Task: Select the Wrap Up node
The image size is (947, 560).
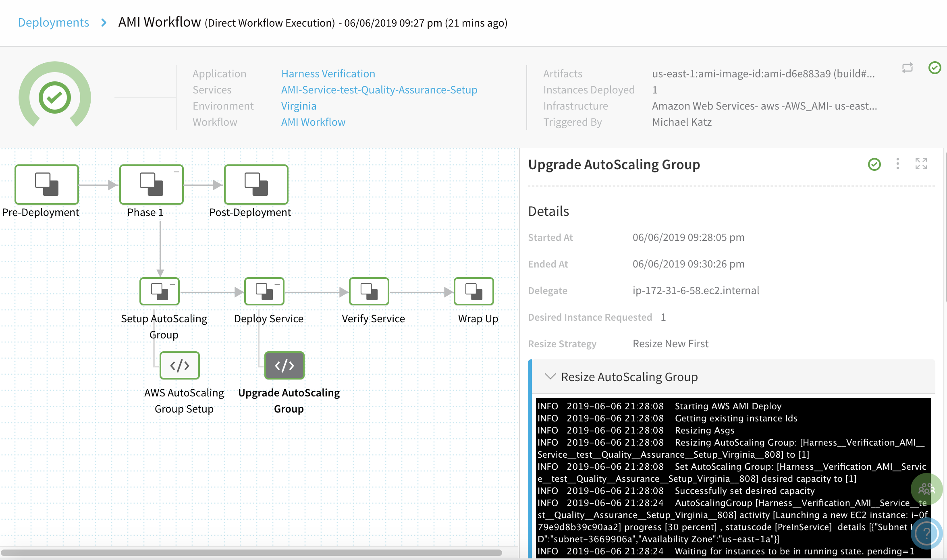Action: point(474,291)
